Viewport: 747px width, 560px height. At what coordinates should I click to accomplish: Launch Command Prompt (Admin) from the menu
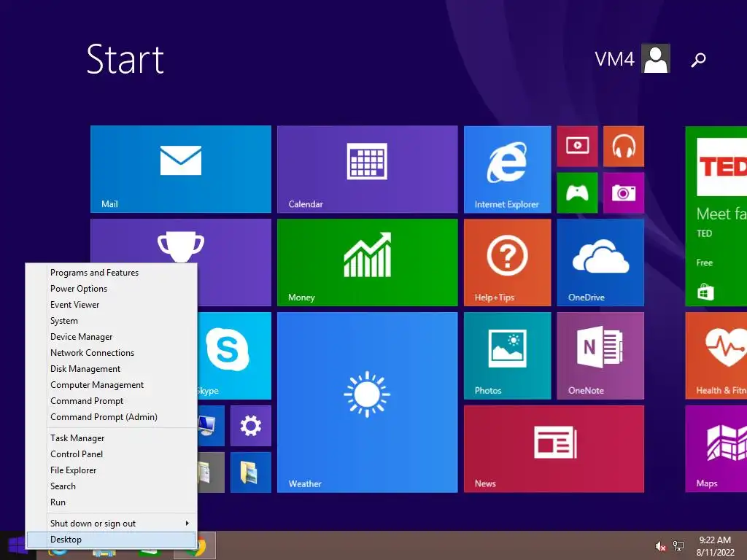point(112,417)
